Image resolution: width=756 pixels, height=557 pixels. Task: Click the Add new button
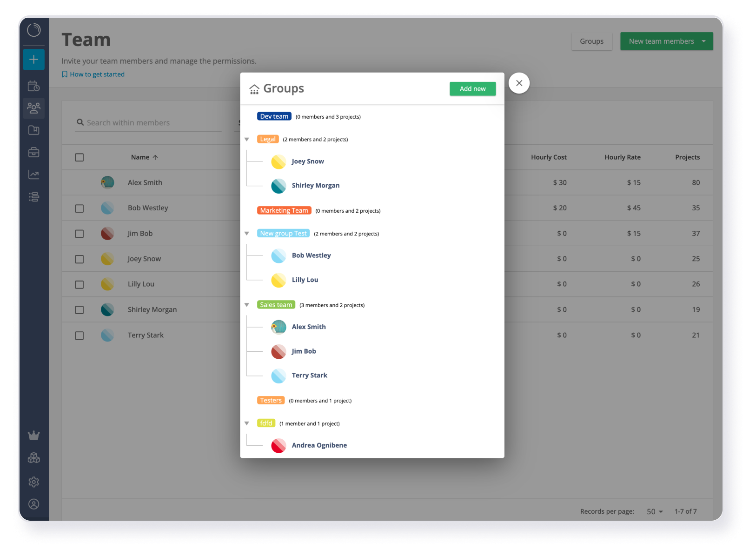[x=472, y=89]
